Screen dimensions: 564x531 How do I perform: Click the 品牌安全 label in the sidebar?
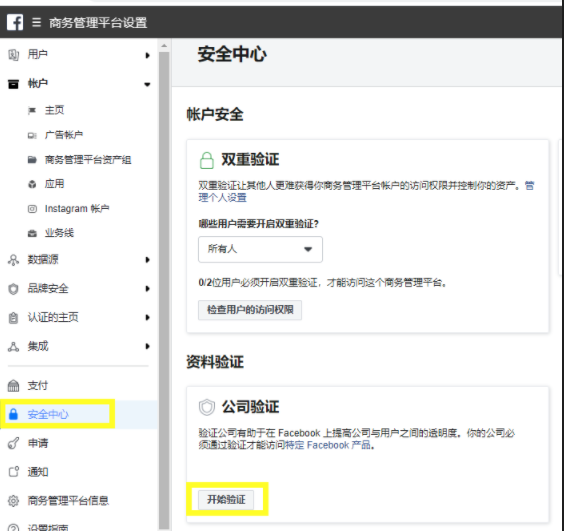48,289
